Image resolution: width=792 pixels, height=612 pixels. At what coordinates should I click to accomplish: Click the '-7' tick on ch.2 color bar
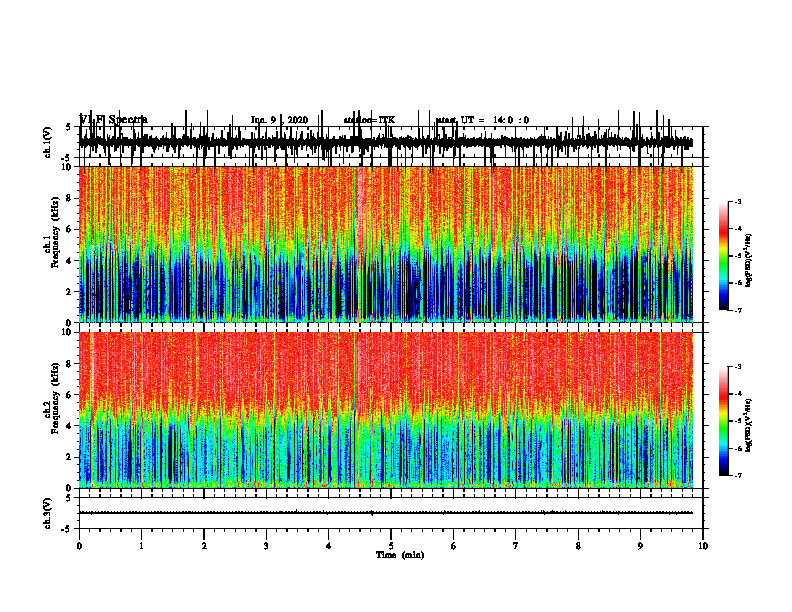click(x=738, y=475)
